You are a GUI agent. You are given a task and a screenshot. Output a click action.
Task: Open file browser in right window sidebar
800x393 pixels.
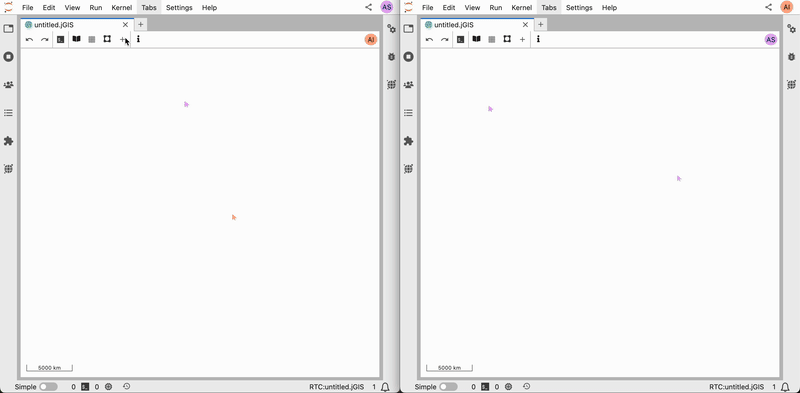click(408, 29)
